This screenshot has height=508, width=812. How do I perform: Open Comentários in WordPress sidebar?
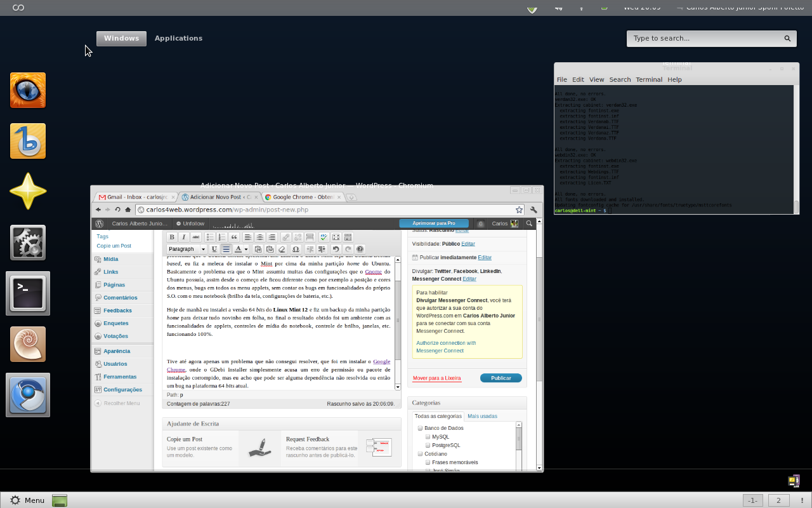[120, 297]
